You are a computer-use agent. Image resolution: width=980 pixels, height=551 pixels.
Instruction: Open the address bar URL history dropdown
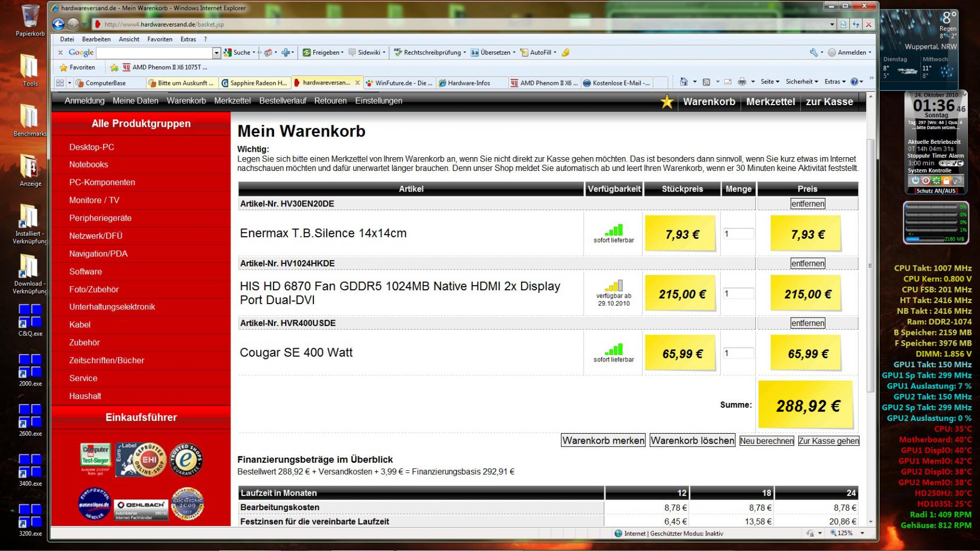(x=832, y=24)
